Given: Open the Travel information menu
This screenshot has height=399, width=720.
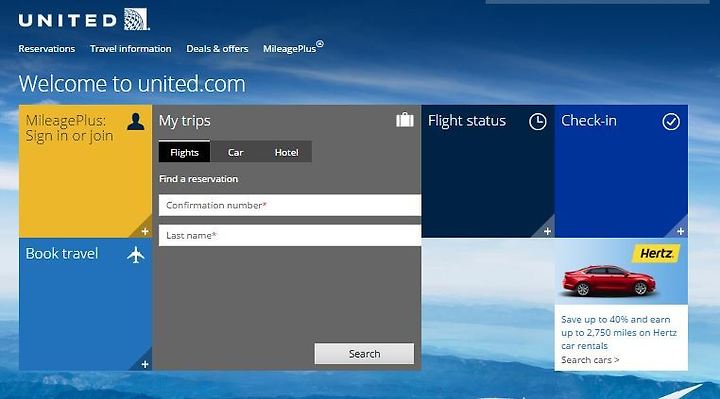Looking at the screenshot, I should pos(130,49).
